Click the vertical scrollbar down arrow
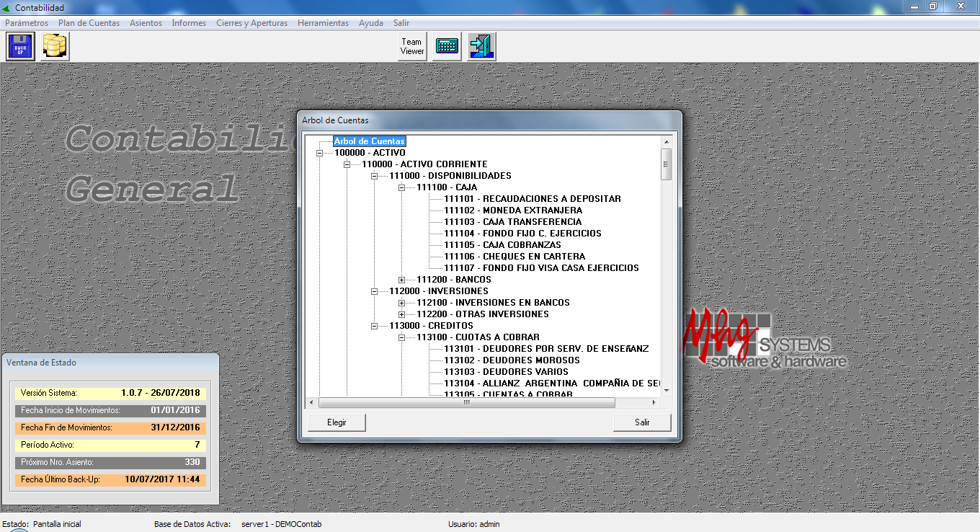Viewport: 980px width, 532px height. (x=667, y=390)
